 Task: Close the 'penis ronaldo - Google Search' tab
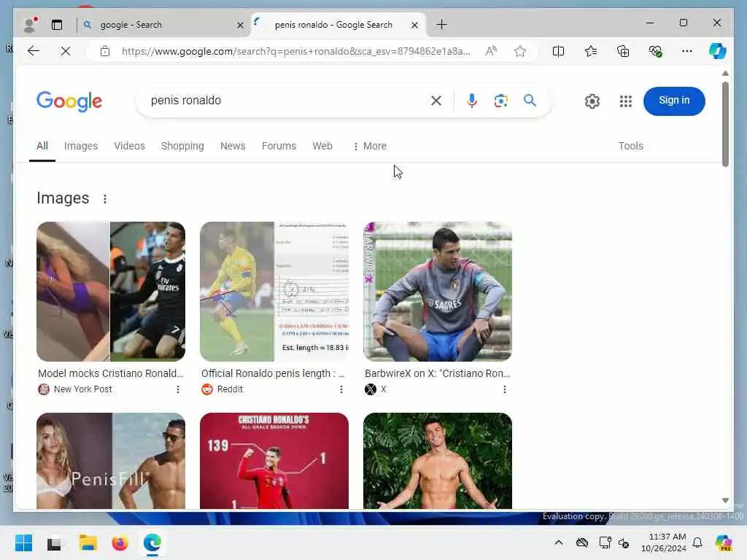coord(414,25)
